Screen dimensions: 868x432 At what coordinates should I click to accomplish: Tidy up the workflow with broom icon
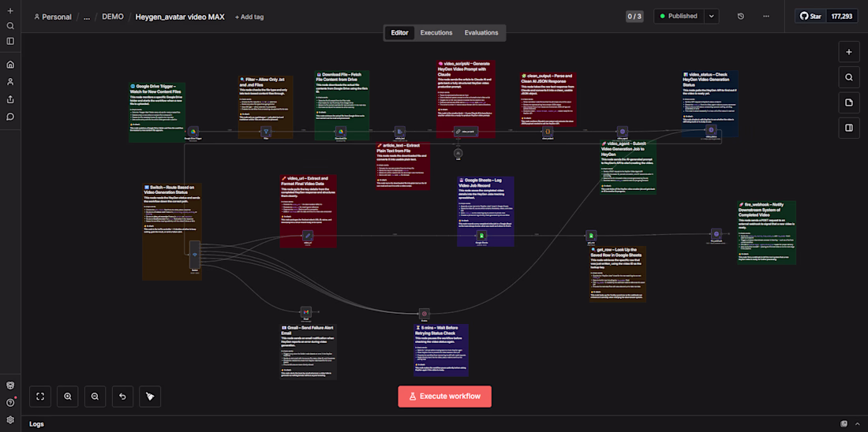[x=149, y=396]
